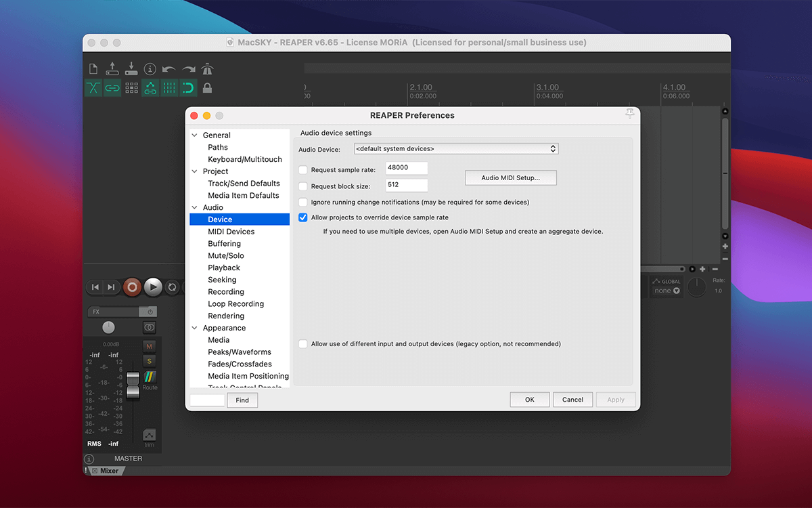Solo the master track with S button
This screenshot has height=508, width=812.
[150, 361]
